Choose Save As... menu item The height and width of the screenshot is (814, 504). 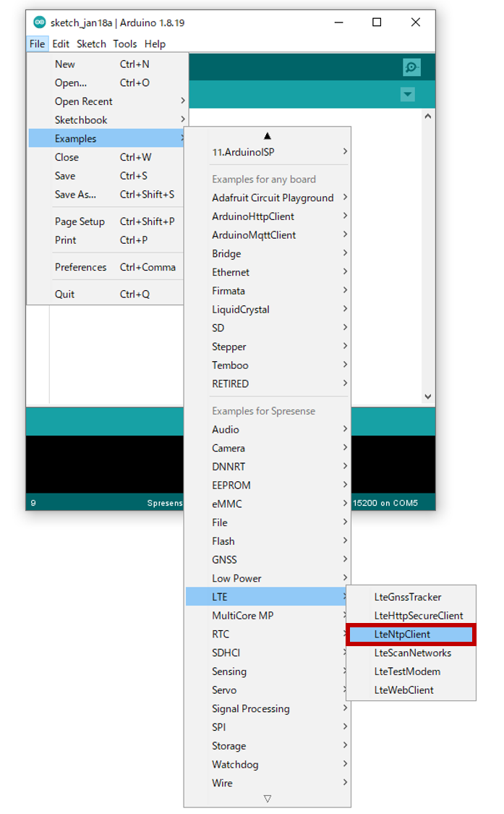point(106,195)
